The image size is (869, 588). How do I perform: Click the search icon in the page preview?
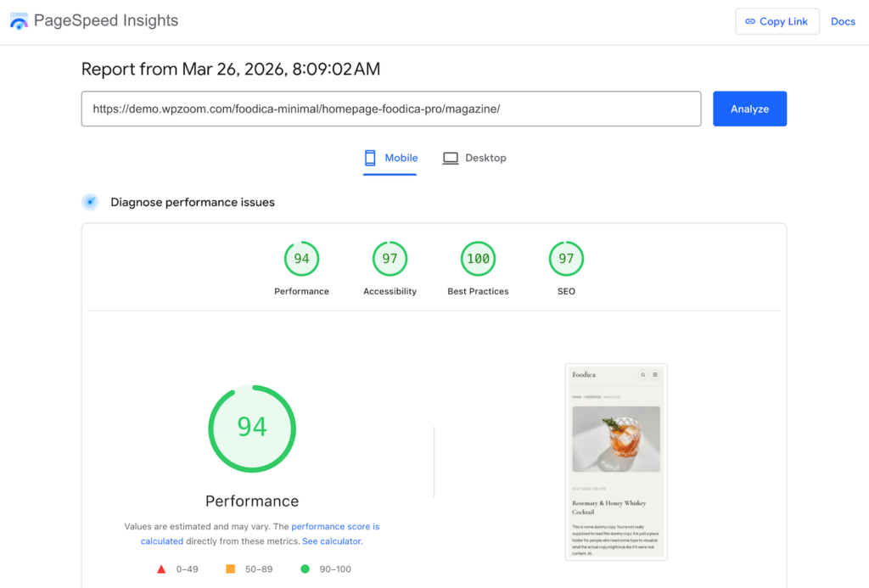click(642, 374)
